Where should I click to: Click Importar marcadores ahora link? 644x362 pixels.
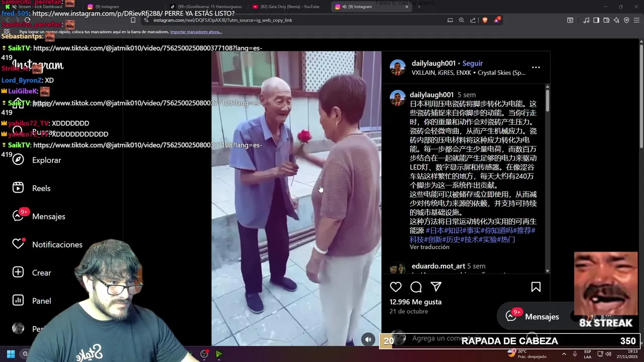[196, 32]
